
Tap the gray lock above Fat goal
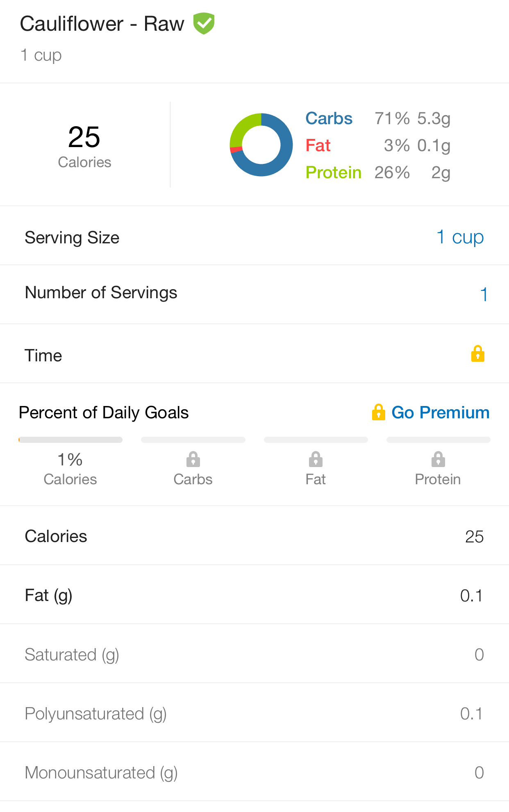coord(316,459)
